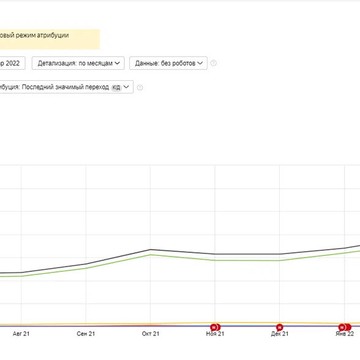Viewport: 360px width, 360px height.
Task: Open the chart note marker at Дек 21
Action: click(x=280, y=327)
